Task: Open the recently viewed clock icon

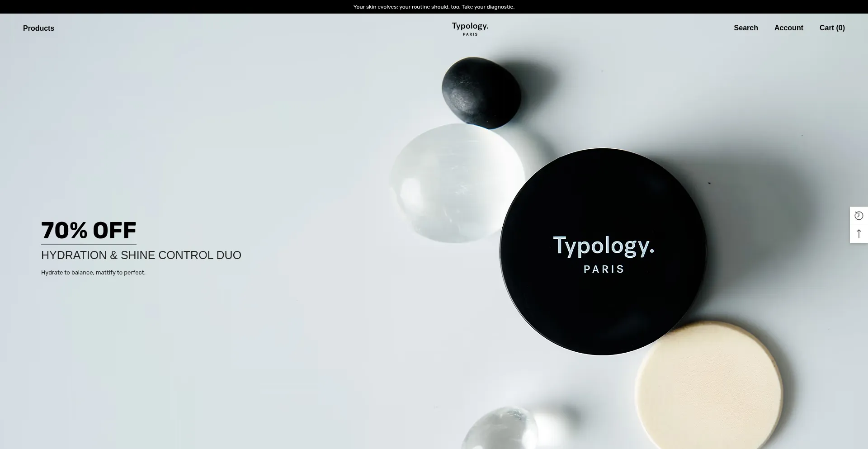Action: [x=859, y=216]
